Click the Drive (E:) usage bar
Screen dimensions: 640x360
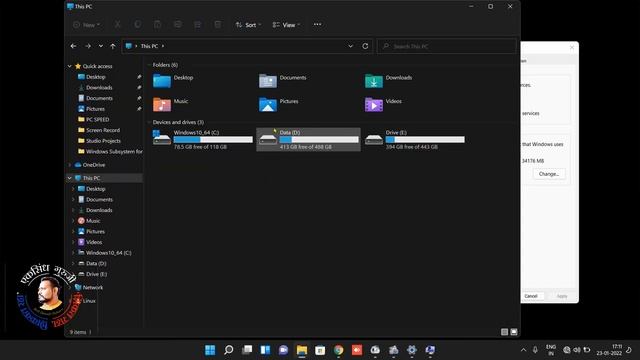[425, 140]
